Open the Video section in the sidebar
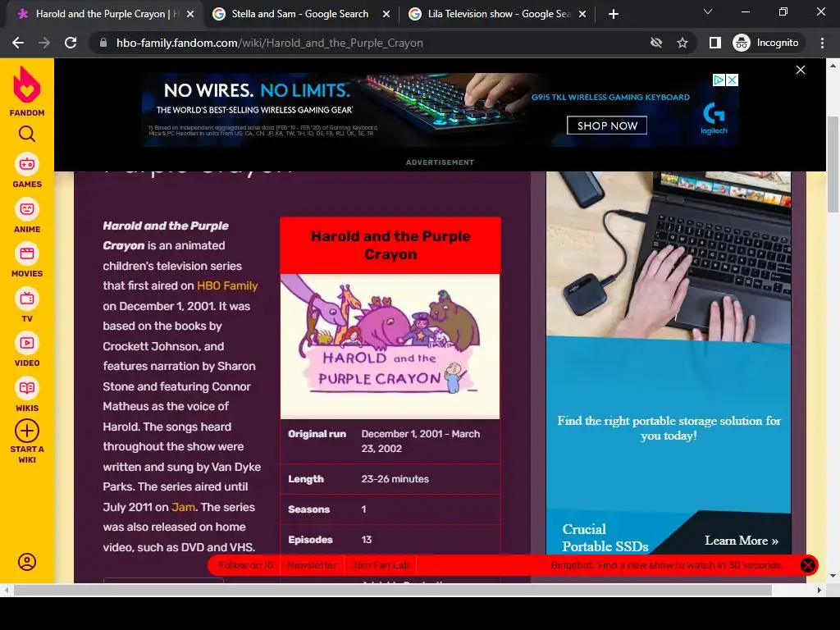Screen dimensions: 840x630 pos(27,350)
